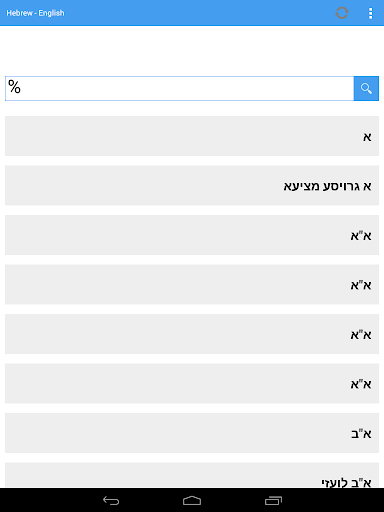
Task: Tap the Hebrew - English title
Action: pyautogui.click(x=35, y=13)
